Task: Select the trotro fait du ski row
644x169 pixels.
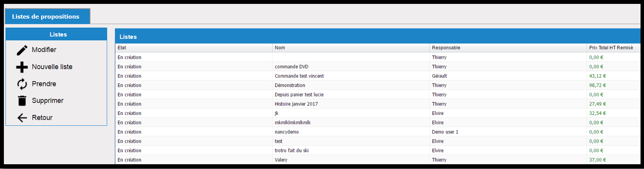Action: [x=378, y=150]
